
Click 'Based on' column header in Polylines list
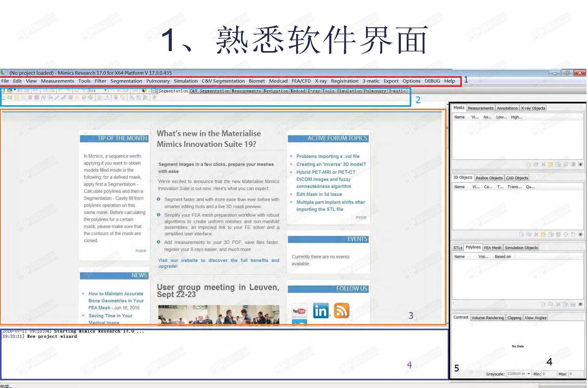[503, 256]
